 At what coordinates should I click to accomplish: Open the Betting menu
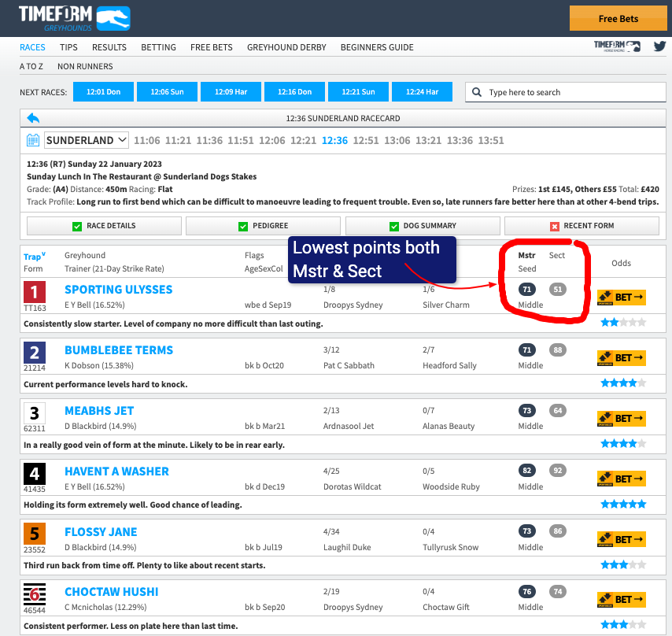159,47
